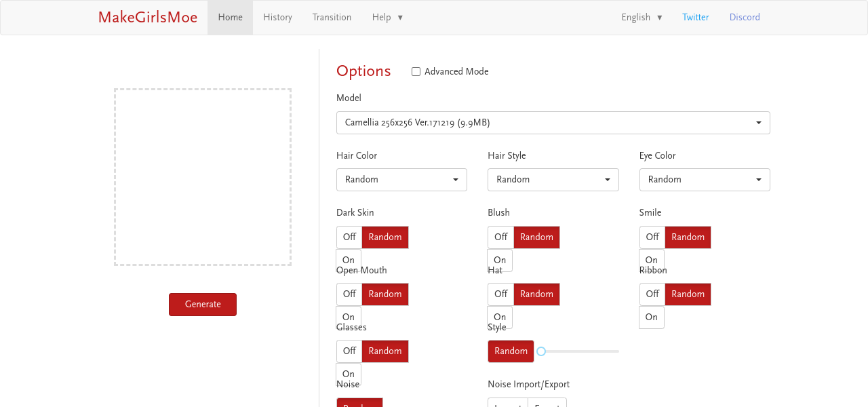Open the History tab
The image size is (868, 407).
277,18
